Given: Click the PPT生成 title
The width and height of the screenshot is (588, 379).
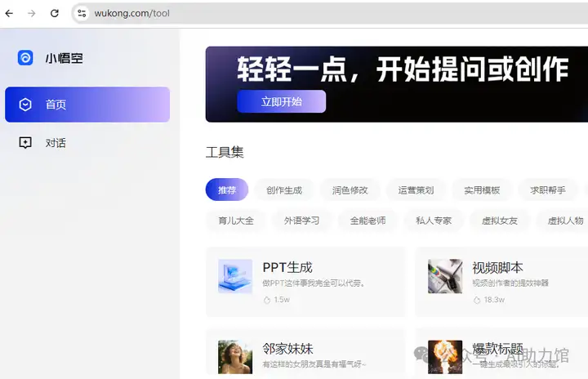Looking at the screenshot, I should 287,268.
